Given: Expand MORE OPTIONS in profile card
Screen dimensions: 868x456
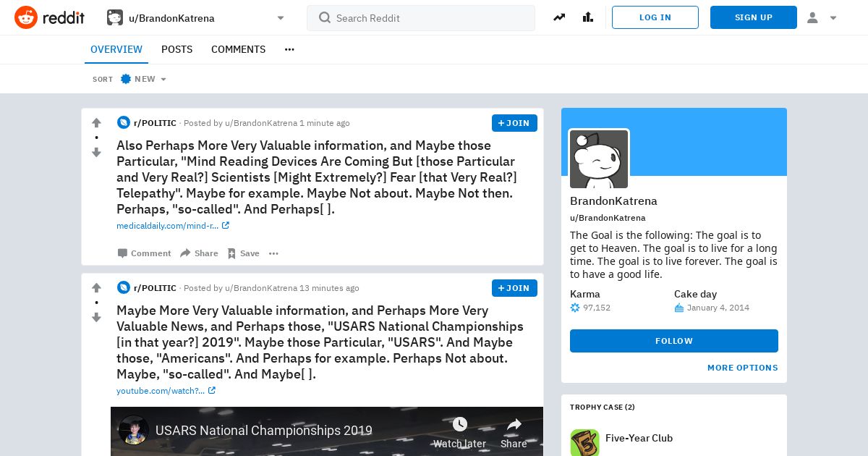Looking at the screenshot, I should (x=743, y=368).
